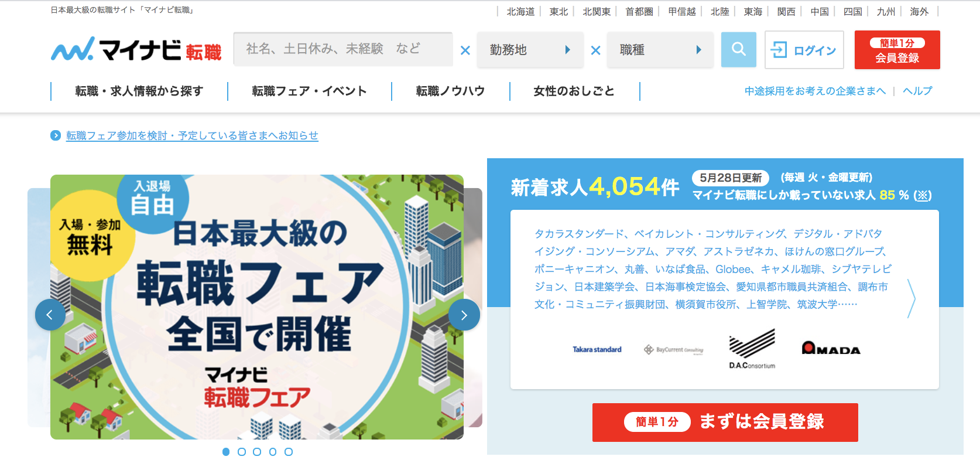Image resolution: width=980 pixels, height=470 pixels.
Task: Click the login arrow icon
Action: point(779,50)
